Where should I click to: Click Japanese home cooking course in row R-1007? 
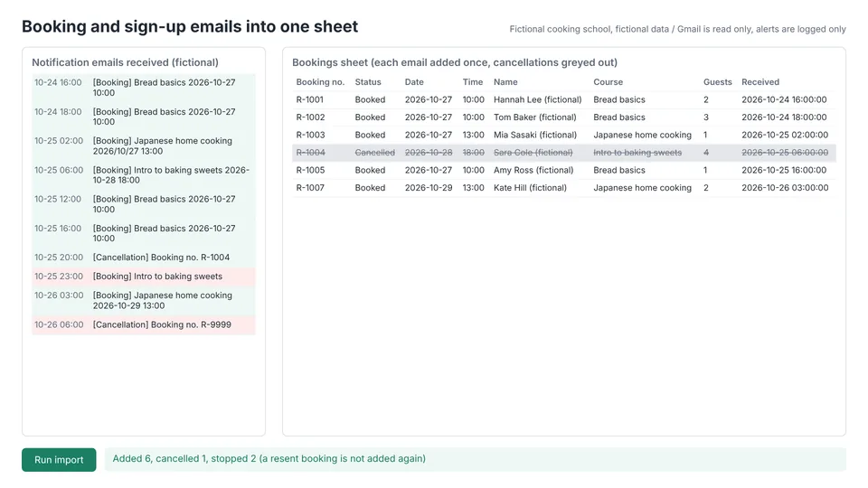pyautogui.click(x=642, y=188)
